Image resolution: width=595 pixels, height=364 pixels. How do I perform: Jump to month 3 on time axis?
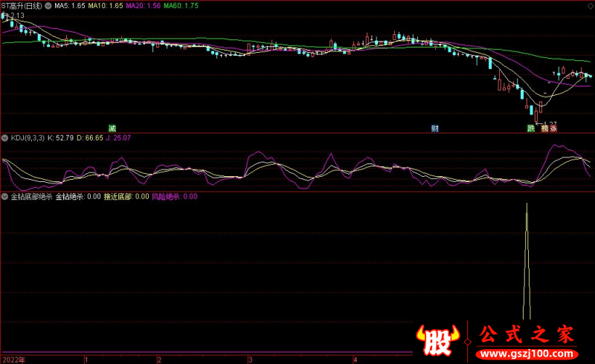tap(251, 359)
